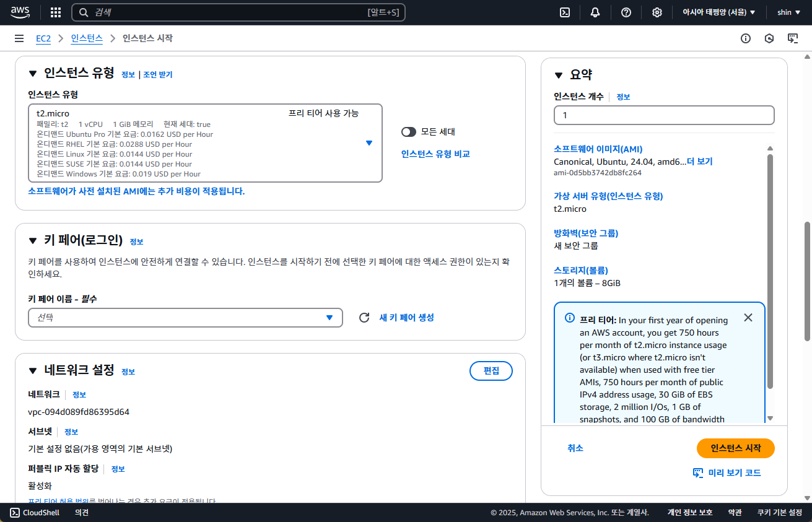
Task: Click the 소프트웨어 이미지(AMI) summary link
Action: [x=598, y=149]
